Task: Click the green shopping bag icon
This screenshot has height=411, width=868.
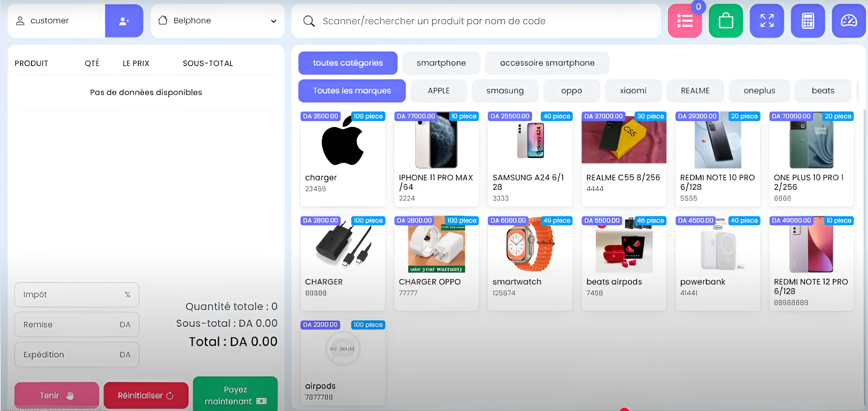Action: pyautogui.click(x=726, y=21)
